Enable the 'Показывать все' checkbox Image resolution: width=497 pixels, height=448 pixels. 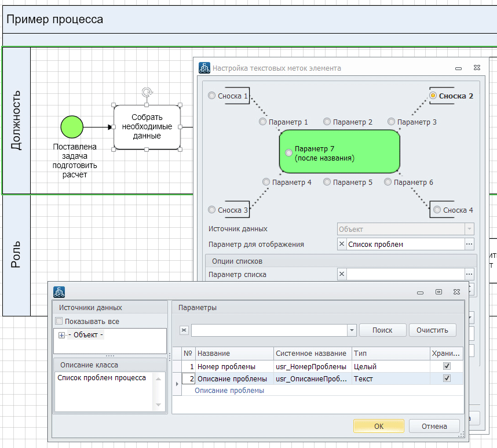tap(59, 322)
